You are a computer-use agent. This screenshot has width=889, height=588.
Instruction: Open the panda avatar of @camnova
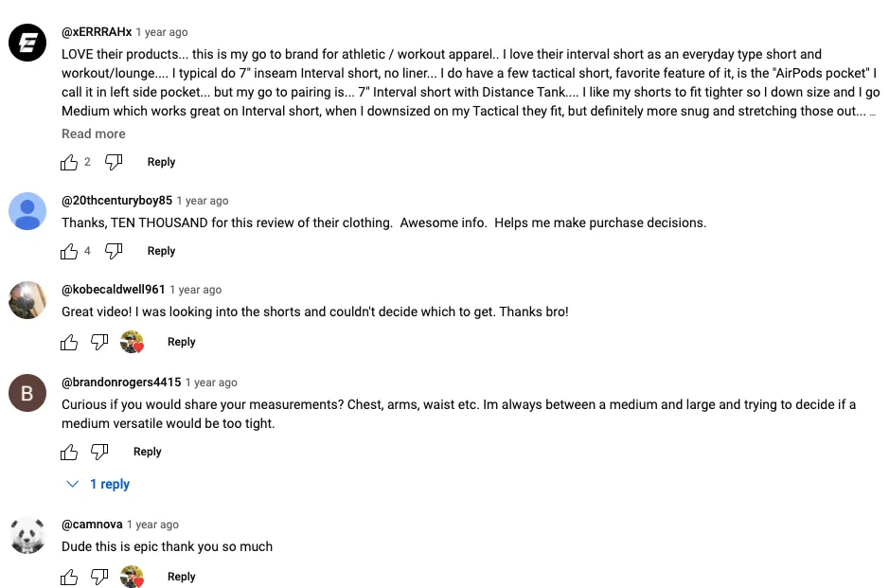point(27,535)
